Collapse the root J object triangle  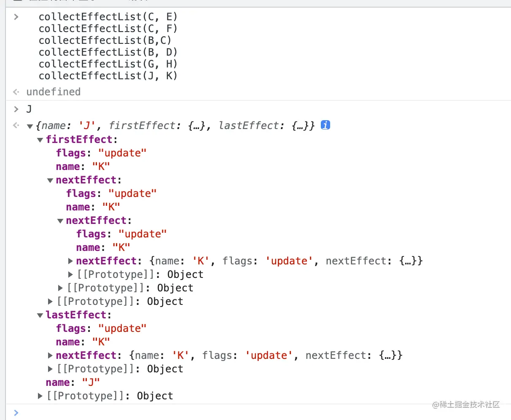pos(30,126)
